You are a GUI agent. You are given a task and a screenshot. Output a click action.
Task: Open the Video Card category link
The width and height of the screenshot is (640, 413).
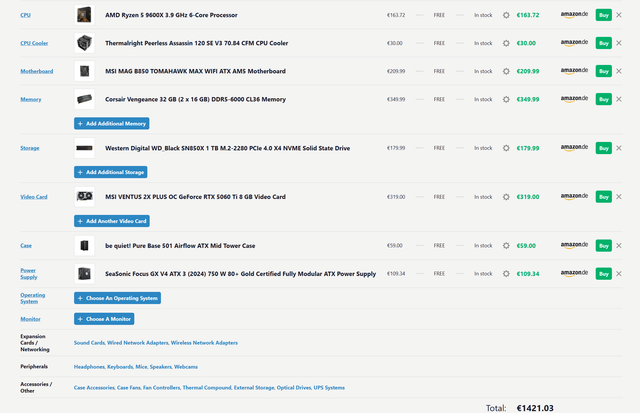coord(34,197)
